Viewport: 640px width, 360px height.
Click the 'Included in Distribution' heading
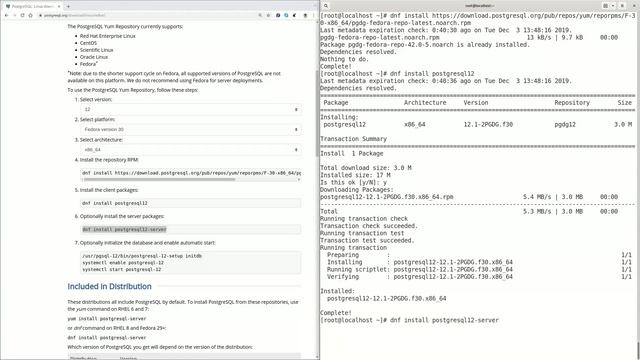point(109,287)
